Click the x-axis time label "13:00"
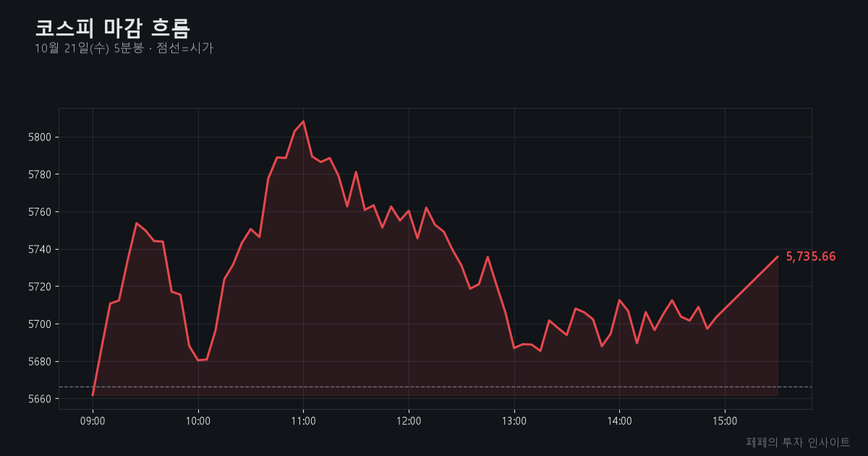This screenshot has height=456, width=868. 514,421
